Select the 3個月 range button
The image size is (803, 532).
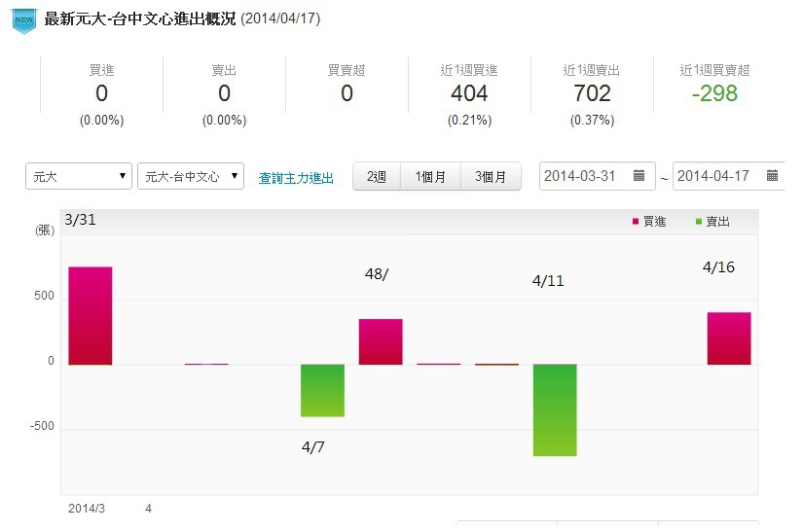pyautogui.click(x=491, y=176)
